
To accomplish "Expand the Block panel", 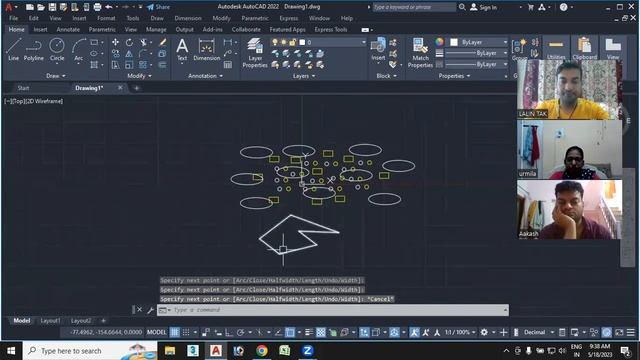I will click(x=386, y=76).
